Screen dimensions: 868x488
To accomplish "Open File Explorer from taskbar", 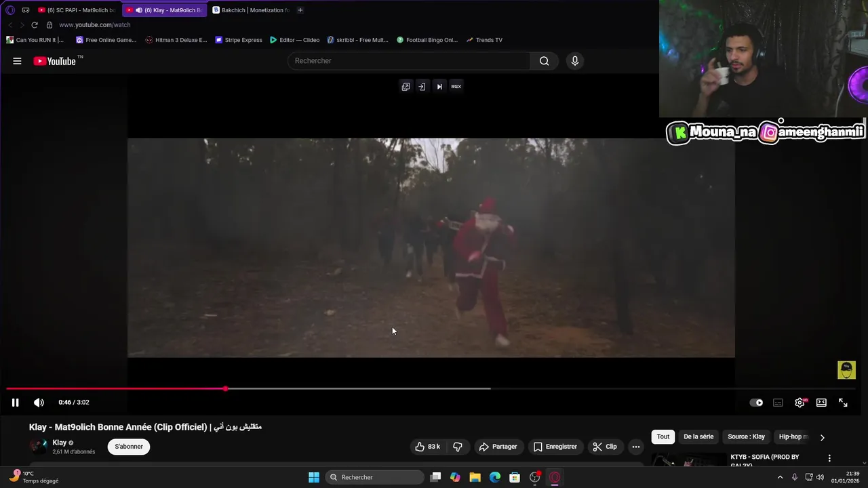I will coord(475,477).
